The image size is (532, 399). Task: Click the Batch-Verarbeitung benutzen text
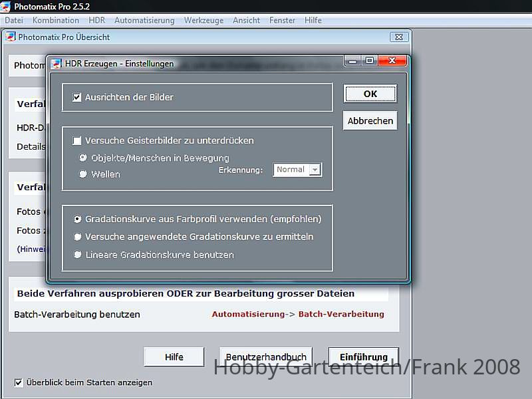tap(77, 315)
